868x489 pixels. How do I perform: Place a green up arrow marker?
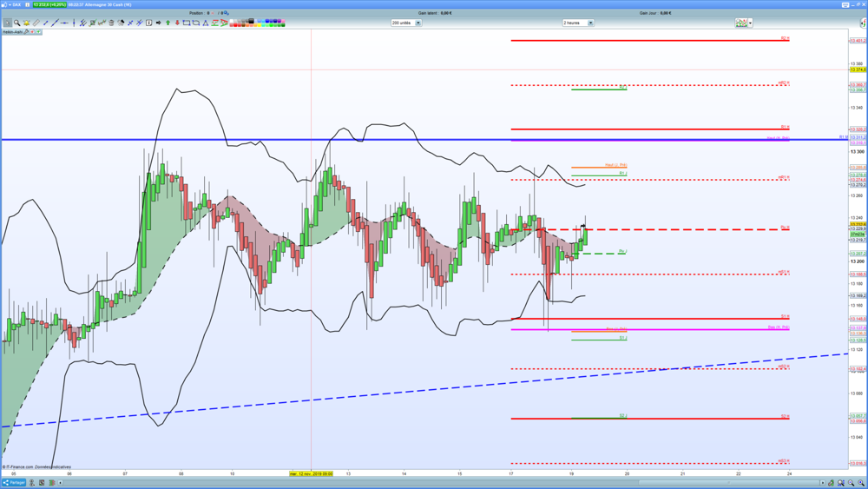168,23
